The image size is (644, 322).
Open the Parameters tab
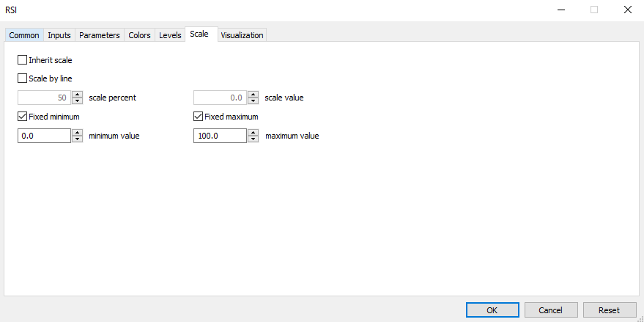[x=100, y=35]
